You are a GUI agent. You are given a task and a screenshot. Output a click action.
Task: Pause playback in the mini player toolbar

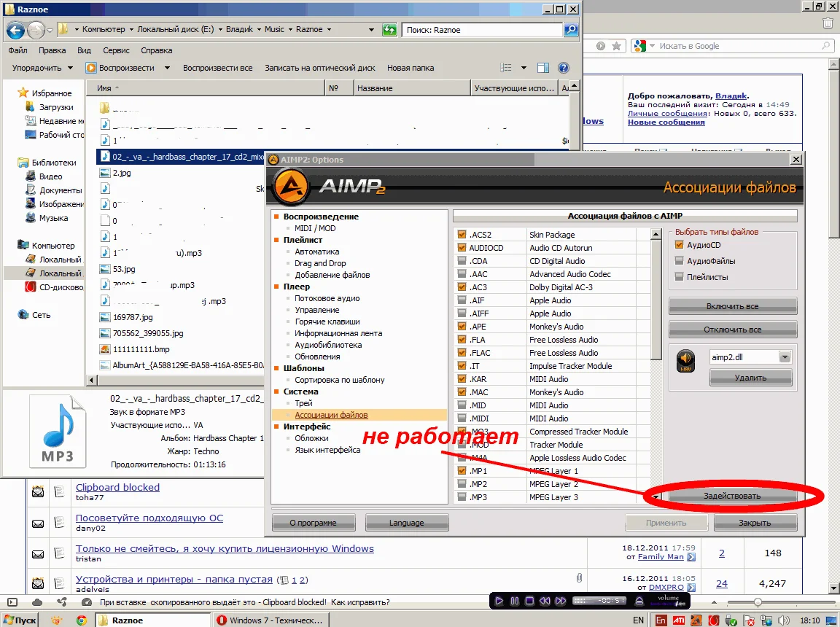coord(514,601)
